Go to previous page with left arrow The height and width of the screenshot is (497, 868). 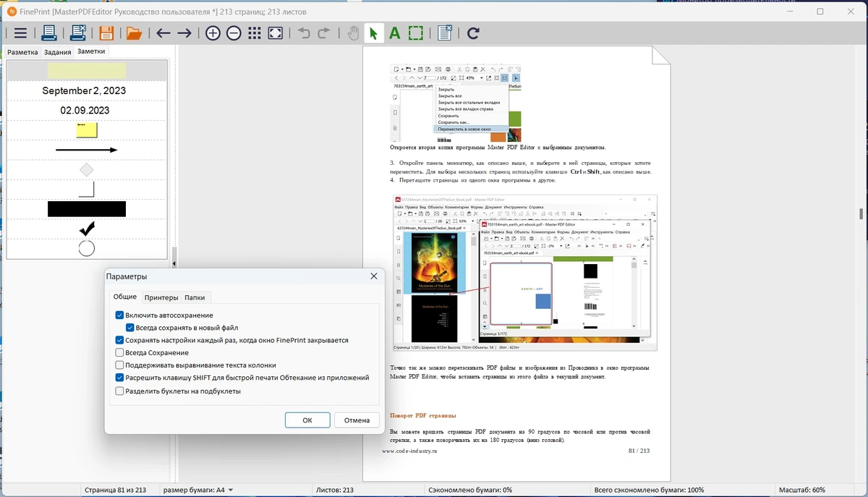[163, 33]
